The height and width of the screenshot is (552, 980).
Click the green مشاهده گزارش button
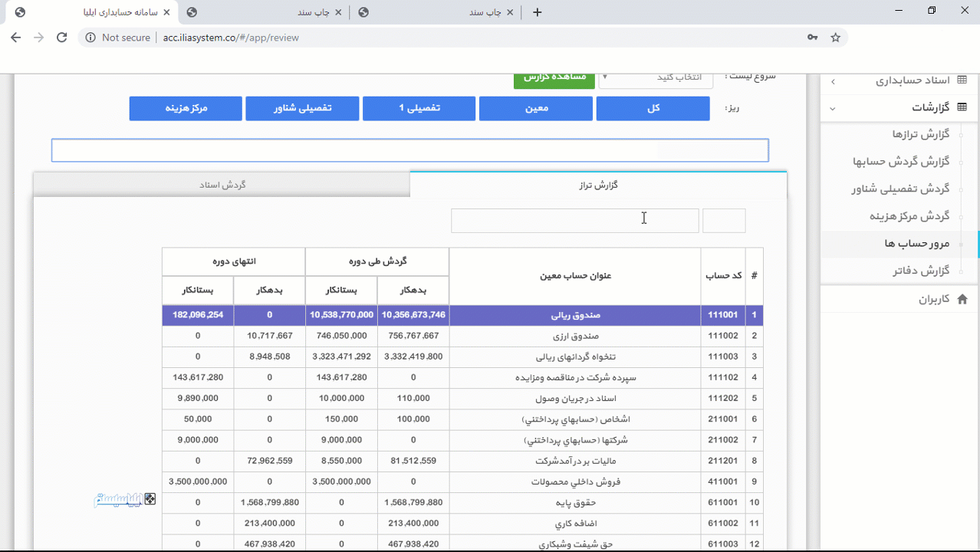[554, 77]
